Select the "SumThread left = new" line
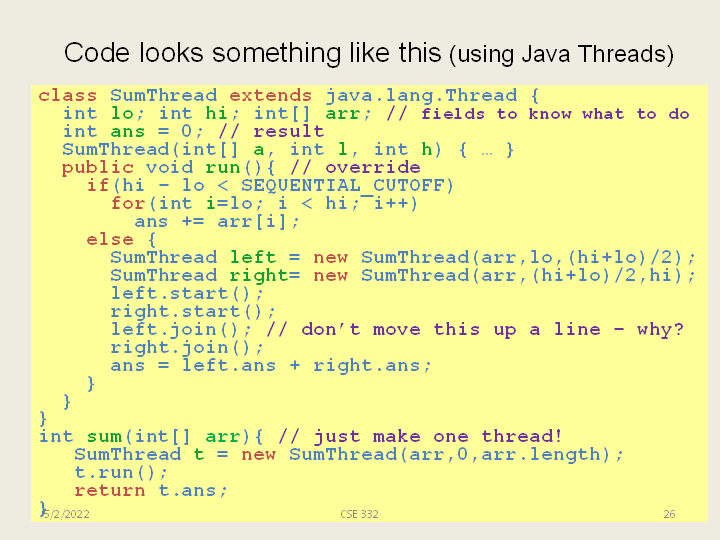The image size is (720, 540). (x=403, y=258)
